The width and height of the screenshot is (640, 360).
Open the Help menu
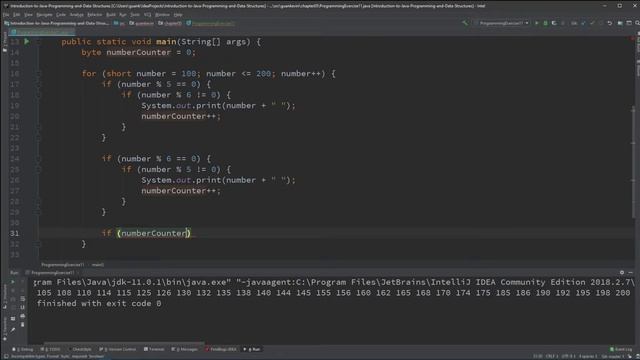click(x=178, y=15)
